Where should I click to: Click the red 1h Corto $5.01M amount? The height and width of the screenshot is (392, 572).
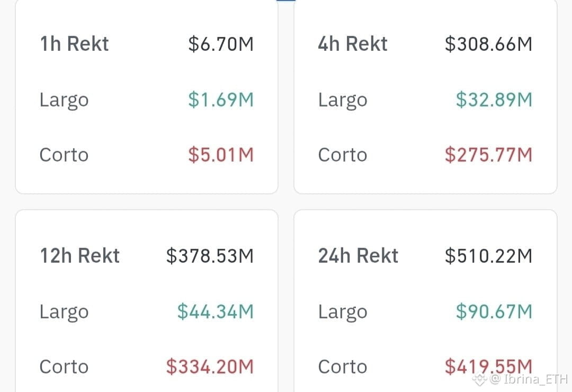(x=221, y=155)
